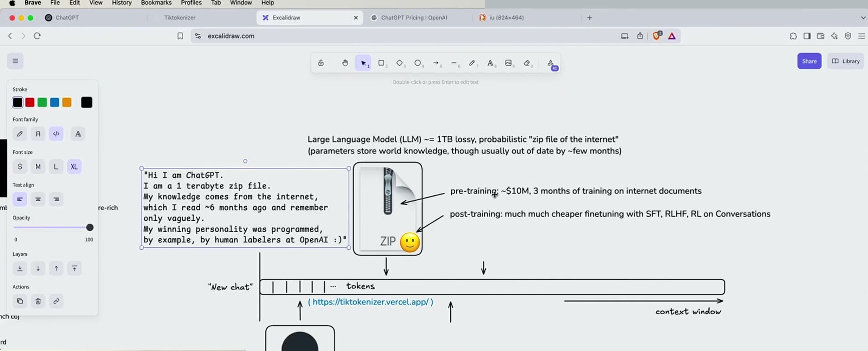Align text left

[20, 199]
